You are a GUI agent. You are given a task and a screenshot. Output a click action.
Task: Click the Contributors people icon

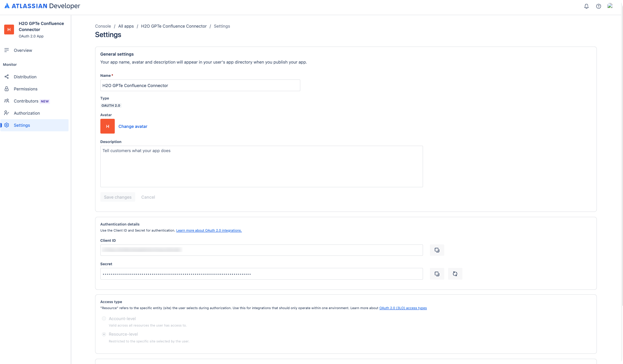coord(6,101)
